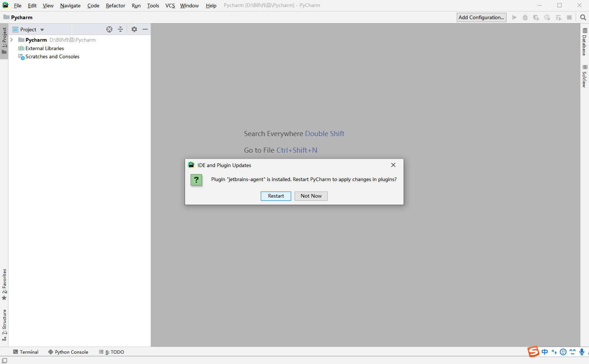This screenshot has width=589, height=364.
Task: Open the Window menu
Action: [x=189, y=6]
